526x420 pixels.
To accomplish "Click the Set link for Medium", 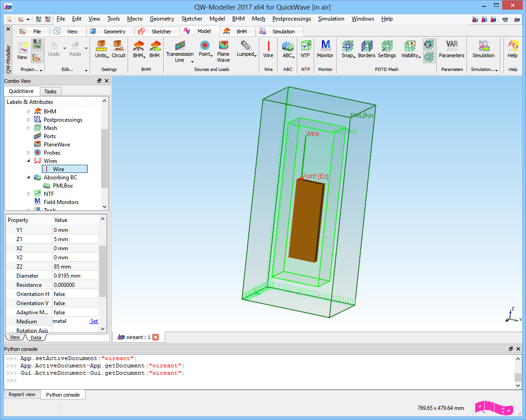I will point(94,321).
